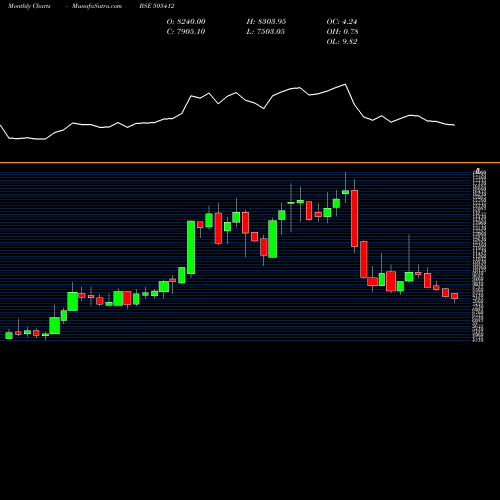
Task: Click the 'Monthly Charts' title text
Action: 29,6
